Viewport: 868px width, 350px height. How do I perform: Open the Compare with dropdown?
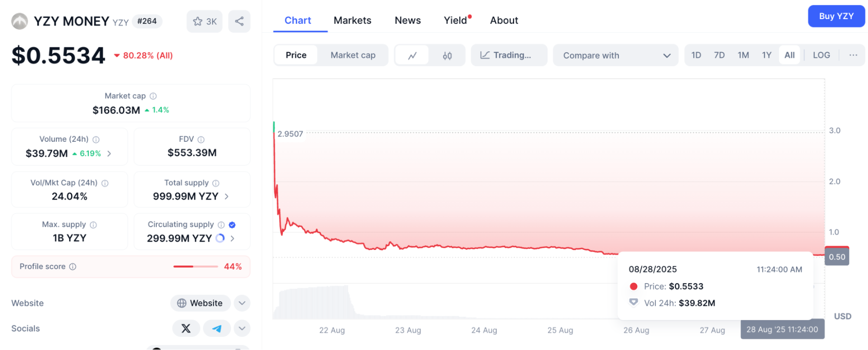[616, 55]
